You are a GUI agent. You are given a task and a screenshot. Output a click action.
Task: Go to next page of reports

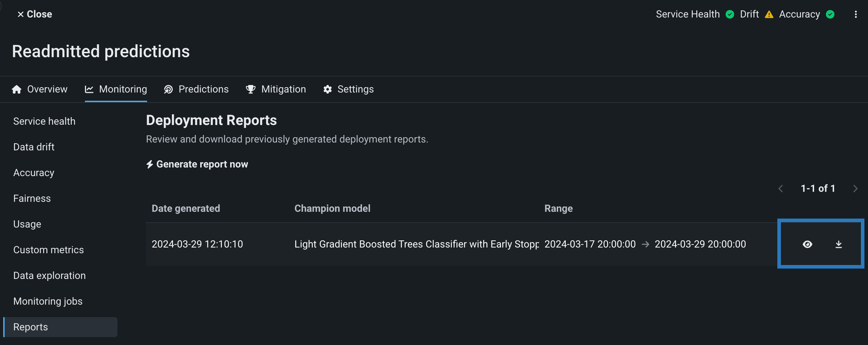(855, 189)
